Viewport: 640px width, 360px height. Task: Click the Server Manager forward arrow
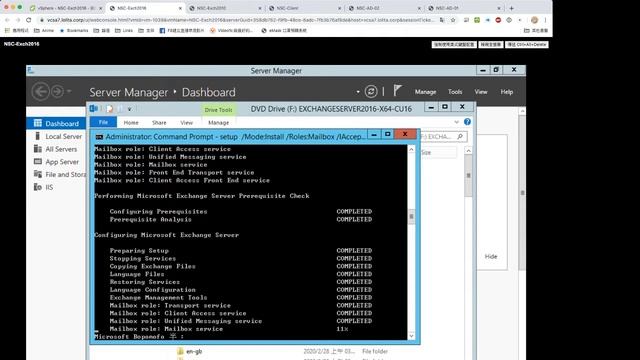coord(58,91)
